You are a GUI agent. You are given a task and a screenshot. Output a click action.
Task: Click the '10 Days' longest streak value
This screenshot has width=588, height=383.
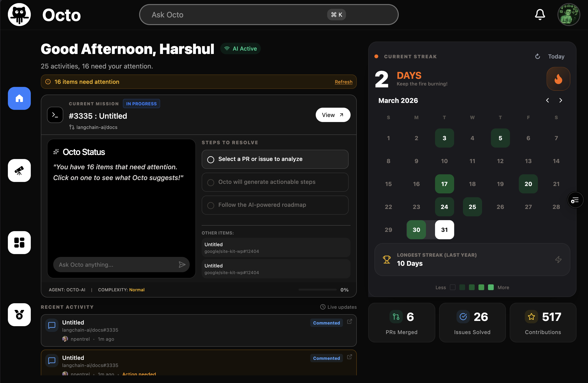[410, 264]
